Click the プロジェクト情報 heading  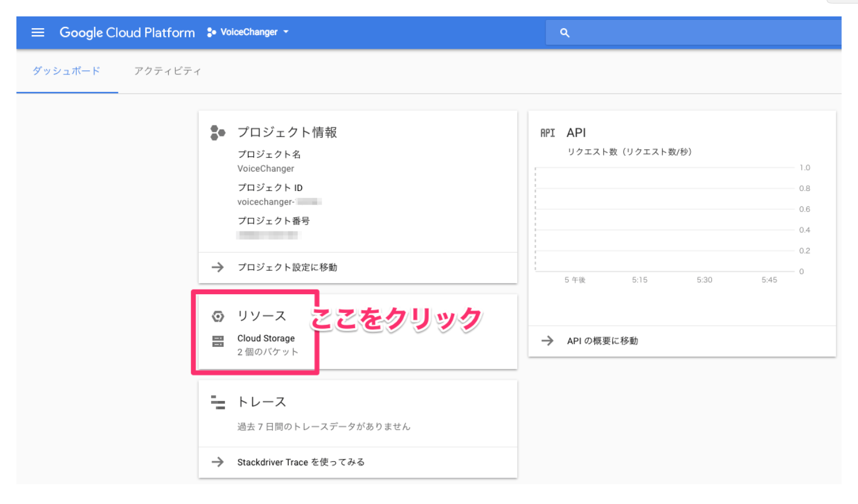click(x=287, y=132)
